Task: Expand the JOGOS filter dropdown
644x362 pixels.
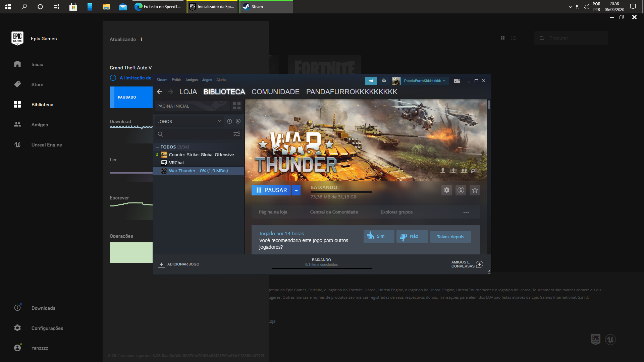Action: [x=189, y=121]
